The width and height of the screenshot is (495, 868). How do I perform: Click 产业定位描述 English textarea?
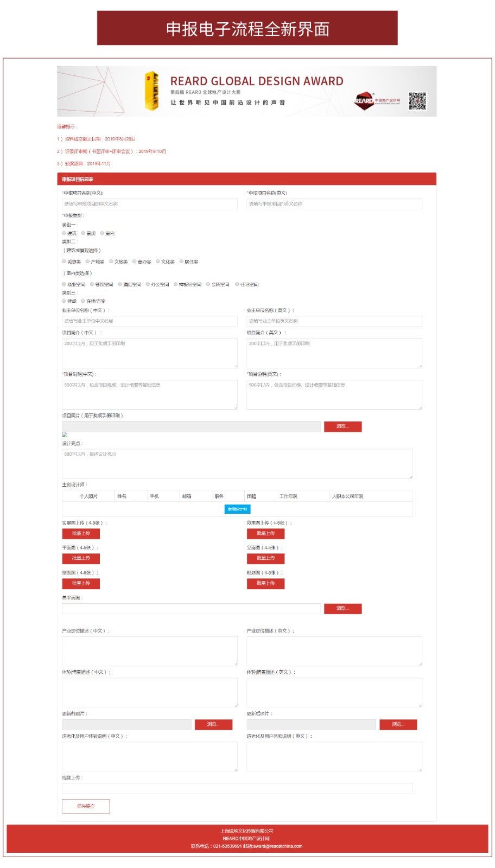click(x=334, y=652)
